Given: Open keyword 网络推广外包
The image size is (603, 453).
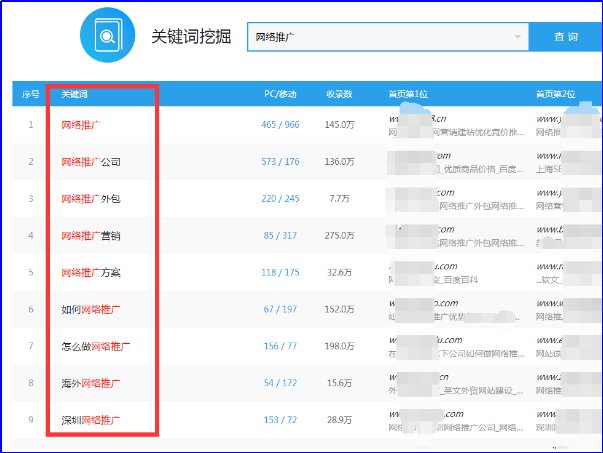Looking at the screenshot, I should [91, 198].
